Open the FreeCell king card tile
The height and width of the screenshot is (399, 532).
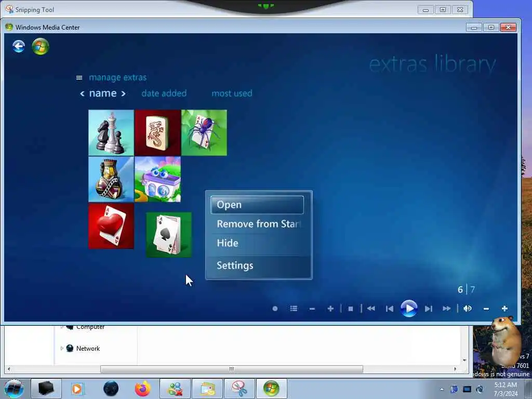pyautogui.click(x=111, y=179)
